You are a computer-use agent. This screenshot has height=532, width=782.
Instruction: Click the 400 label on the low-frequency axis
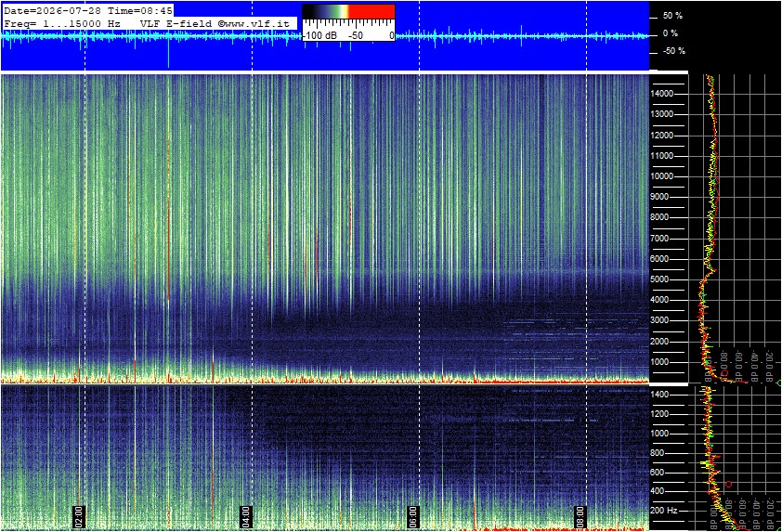[x=657, y=491]
